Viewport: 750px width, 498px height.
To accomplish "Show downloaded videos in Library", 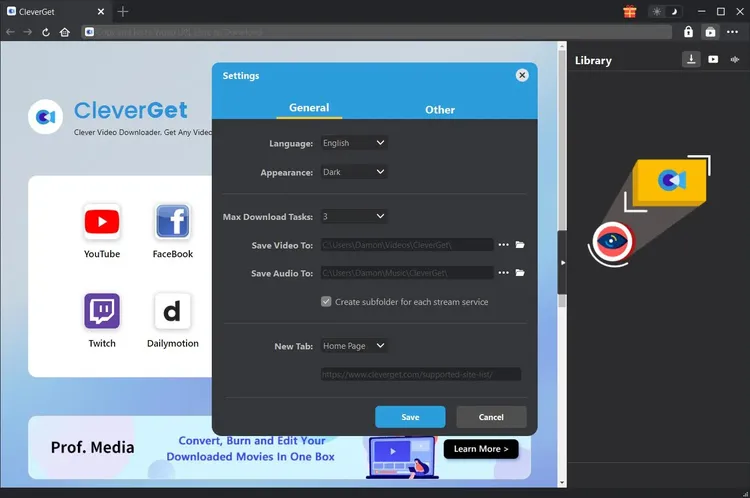I will 713,60.
